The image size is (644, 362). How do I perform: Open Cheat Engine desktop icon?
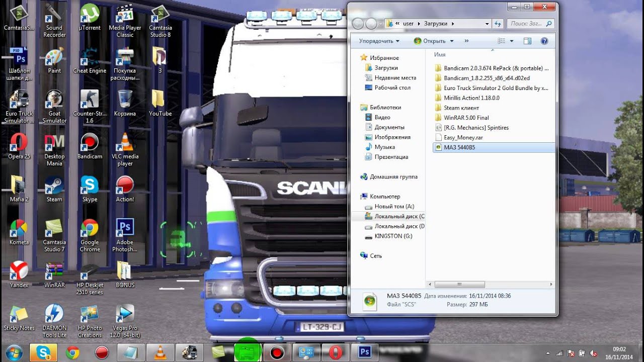tap(90, 61)
